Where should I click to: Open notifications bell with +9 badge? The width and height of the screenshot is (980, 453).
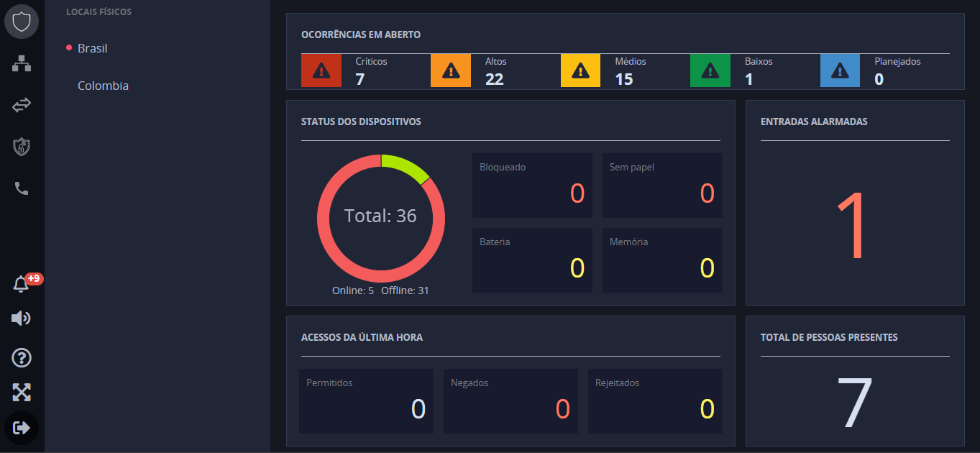tap(22, 284)
